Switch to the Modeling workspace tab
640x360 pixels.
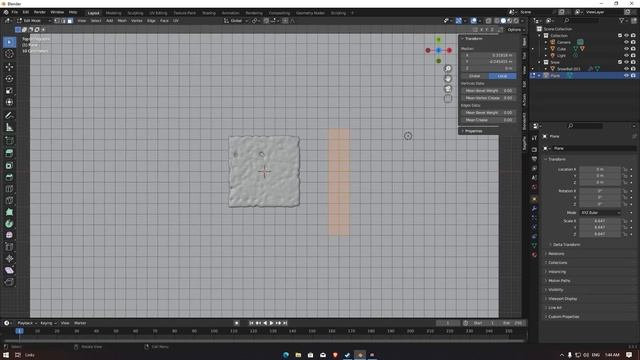click(x=113, y=13)
